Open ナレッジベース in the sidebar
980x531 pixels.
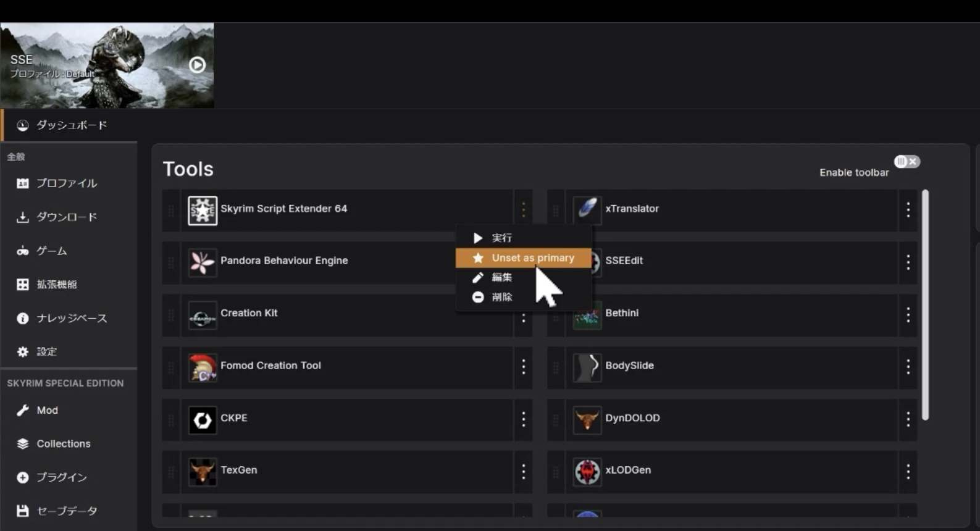click(x=69, y=318)
